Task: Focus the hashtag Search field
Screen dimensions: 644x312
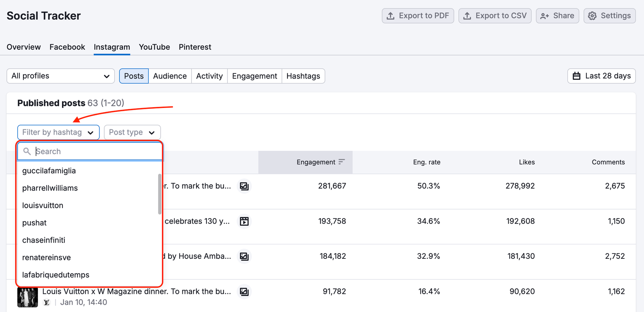Action: 97,152
